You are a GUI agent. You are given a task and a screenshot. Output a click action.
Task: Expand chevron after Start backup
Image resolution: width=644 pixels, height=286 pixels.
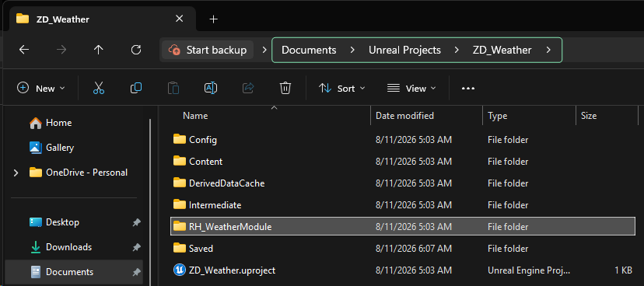pyautogui.click(x=264, y=50)
